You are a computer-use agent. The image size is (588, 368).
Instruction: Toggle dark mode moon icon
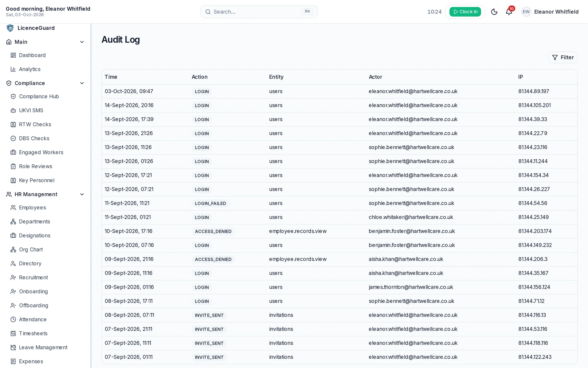click(x=494, y=12)
